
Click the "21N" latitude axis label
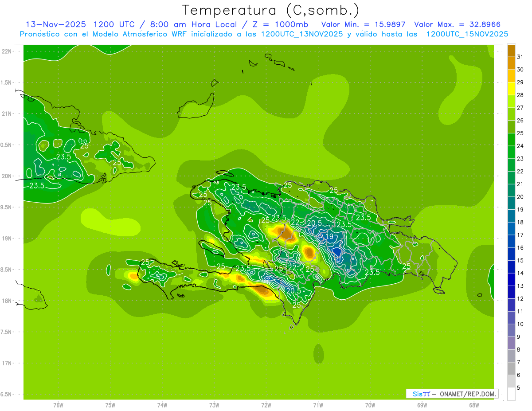click(7, 114)
